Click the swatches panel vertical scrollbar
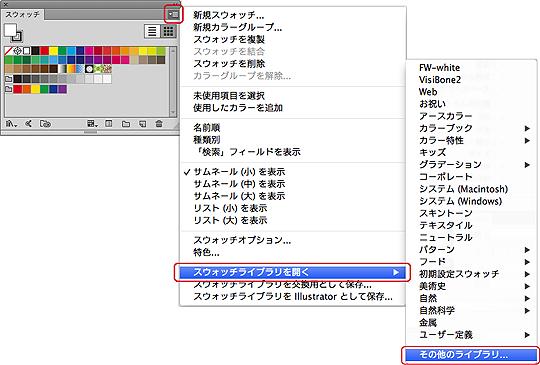 173,82
